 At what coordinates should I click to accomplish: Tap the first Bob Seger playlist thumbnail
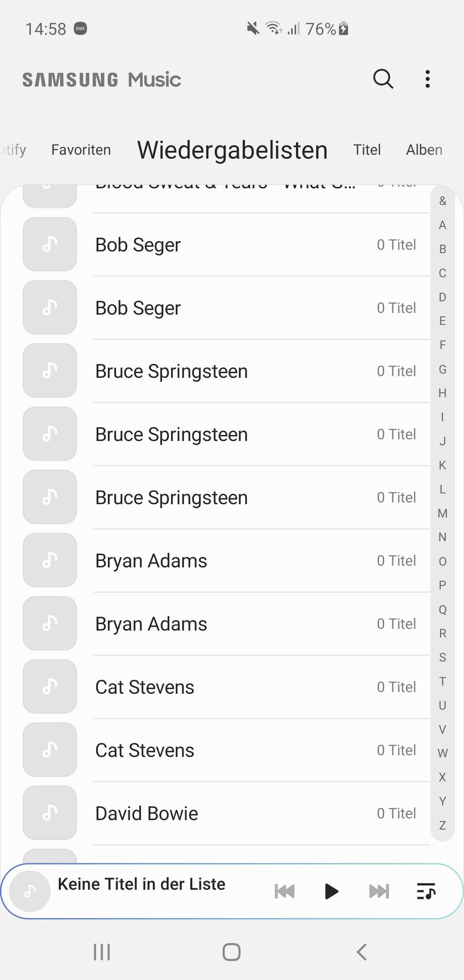click(x=49, y=244)
